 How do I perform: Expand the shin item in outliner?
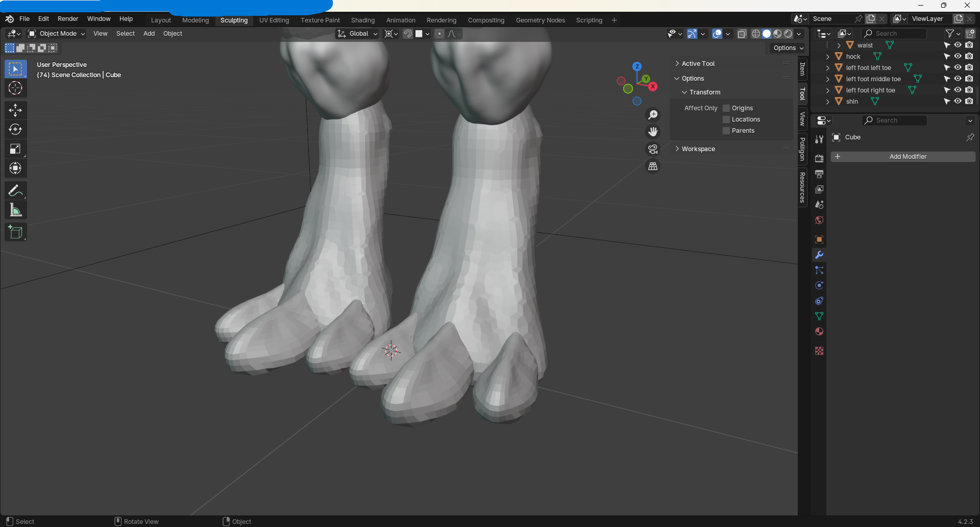pos(827,102)
